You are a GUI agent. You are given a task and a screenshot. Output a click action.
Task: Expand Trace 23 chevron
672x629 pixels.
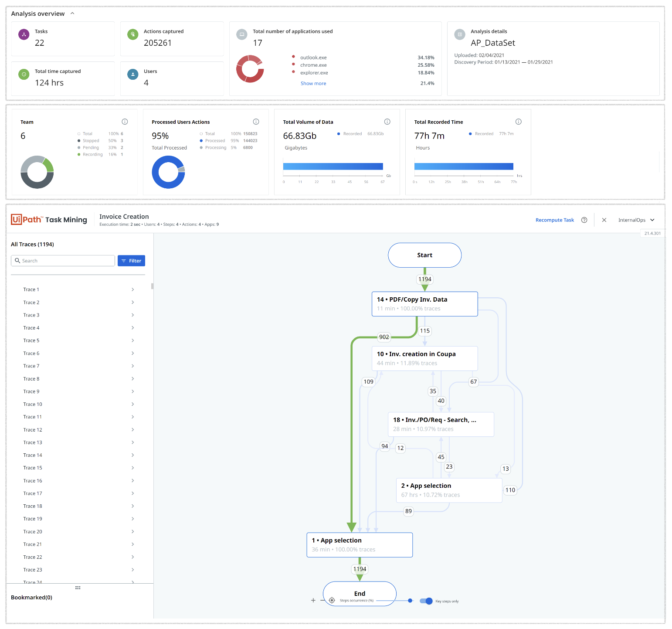[x=133, y=570]
